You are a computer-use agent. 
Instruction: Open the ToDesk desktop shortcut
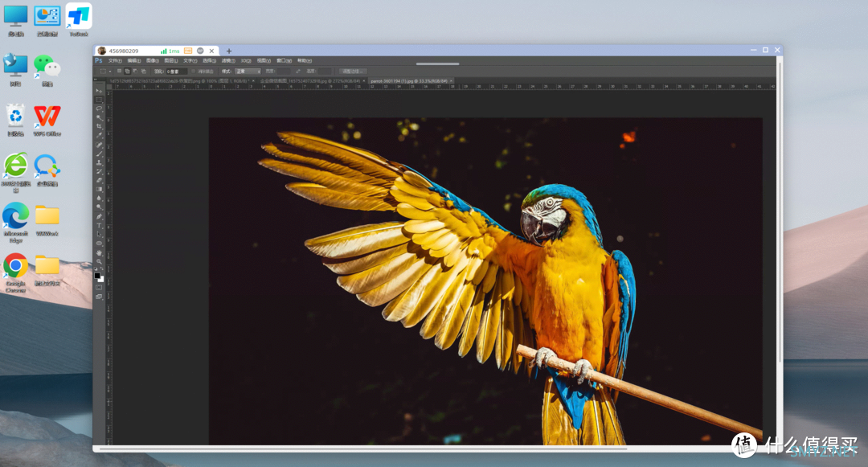point(79,20)
